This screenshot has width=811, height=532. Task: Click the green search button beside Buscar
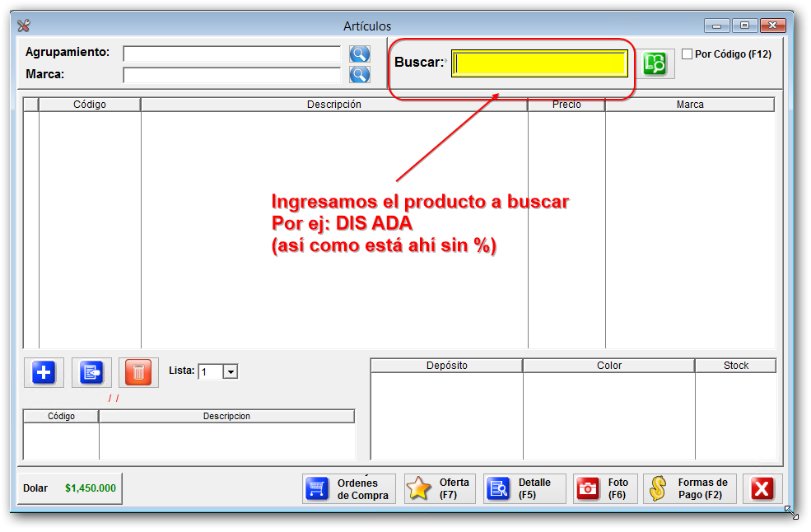tap(658, 64)
